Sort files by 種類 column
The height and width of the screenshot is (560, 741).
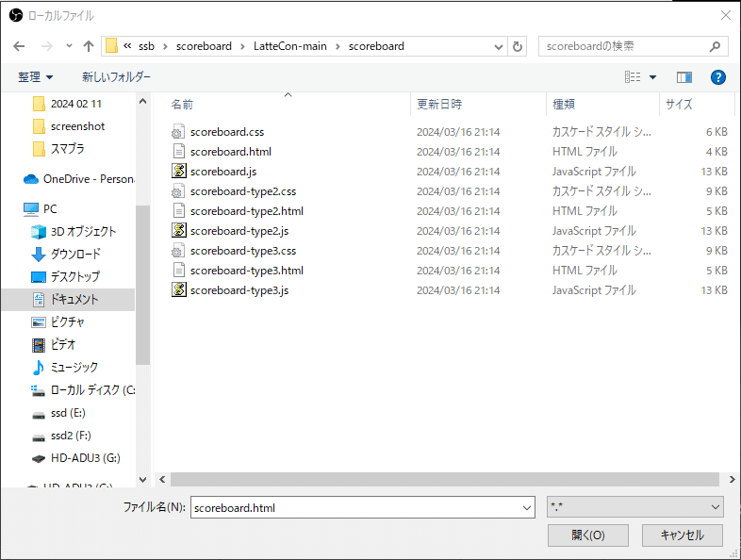coord(564,105)
